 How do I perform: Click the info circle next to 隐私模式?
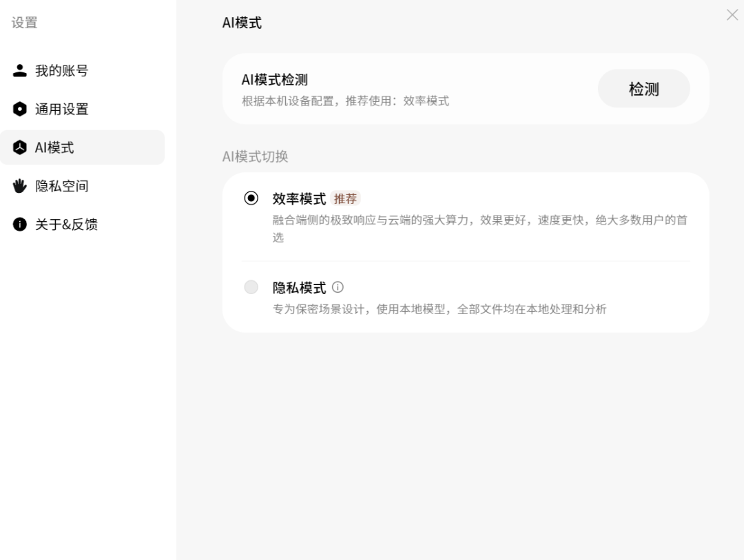pyautogui.click(x=338, y=287)
